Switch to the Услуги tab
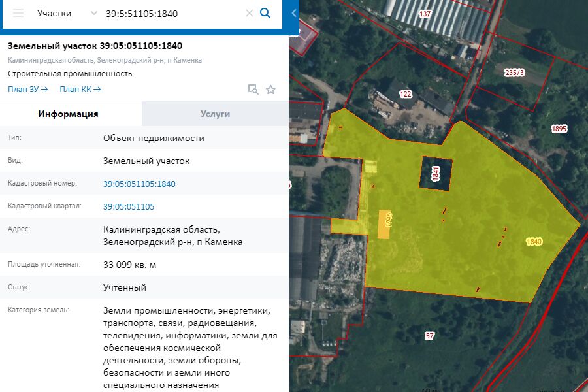 (215, 114)
